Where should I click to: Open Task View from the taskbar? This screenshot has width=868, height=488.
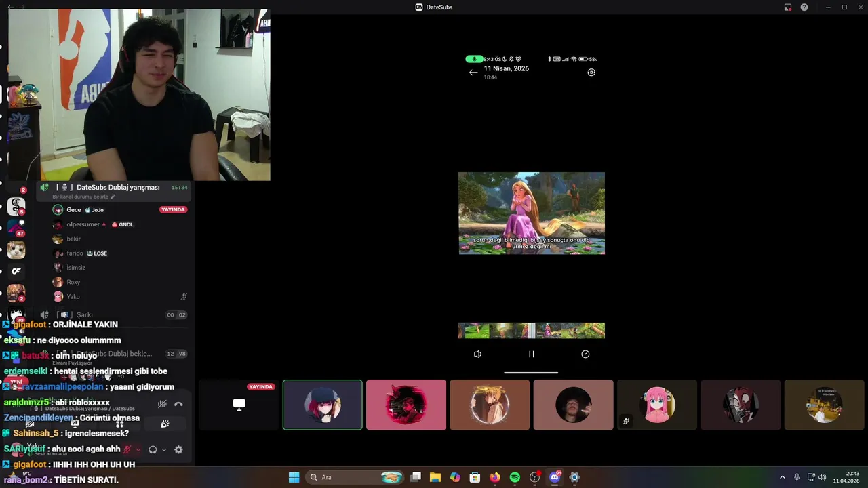pos(416,477)
